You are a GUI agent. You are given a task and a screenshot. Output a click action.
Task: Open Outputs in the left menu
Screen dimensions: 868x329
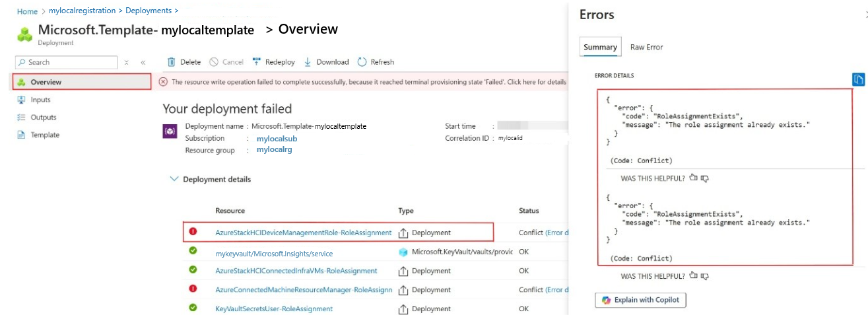44,118
